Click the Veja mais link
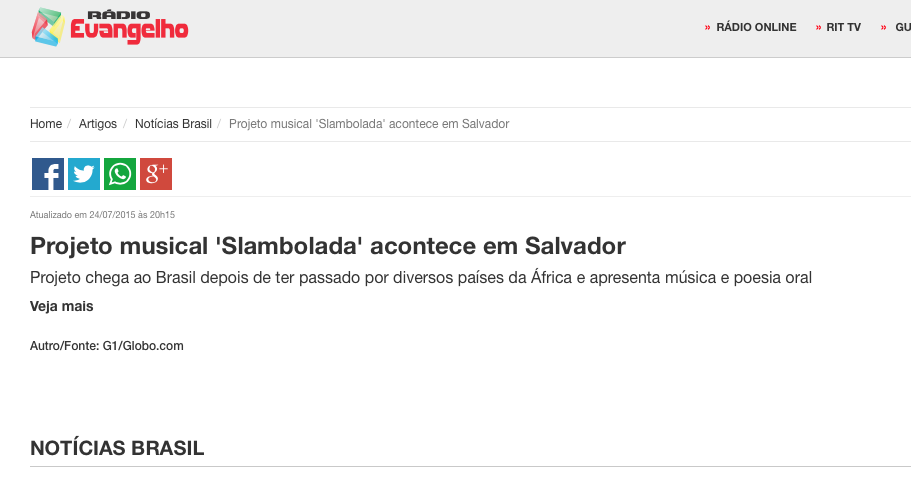 point(62,306)
